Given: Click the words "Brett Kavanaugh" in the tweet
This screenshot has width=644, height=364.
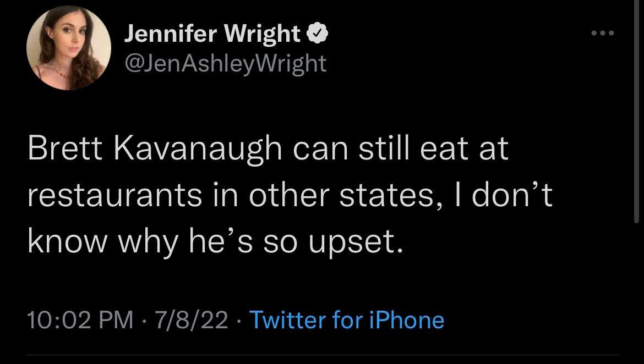Looking at the screenshot, I should coord(156,150).
